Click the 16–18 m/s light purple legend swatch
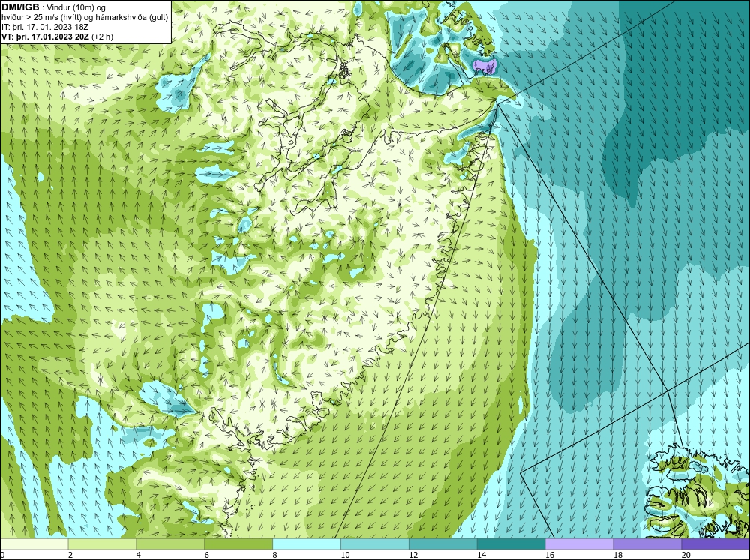Viewport: 750px width, 560px height. 579,544
